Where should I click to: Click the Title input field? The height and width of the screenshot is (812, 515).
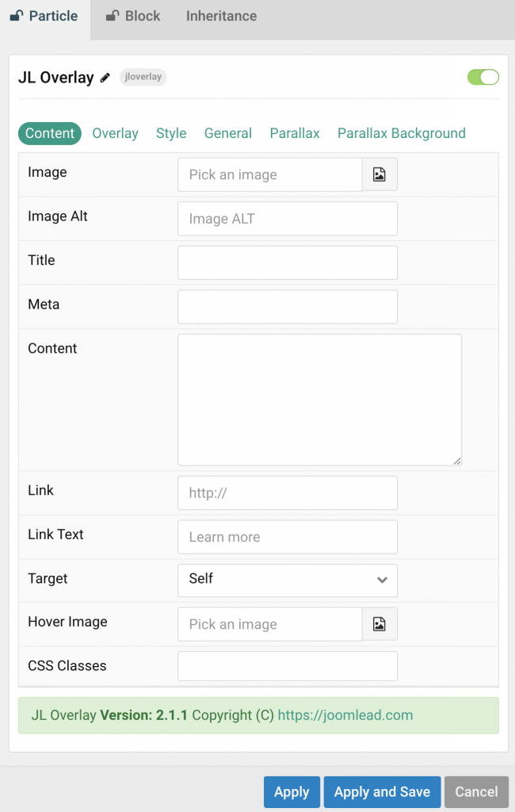[x=287, y=262]
